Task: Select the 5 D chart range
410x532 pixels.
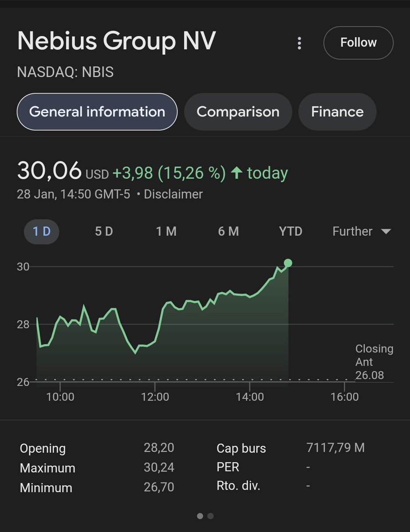Action: point(104,231)
